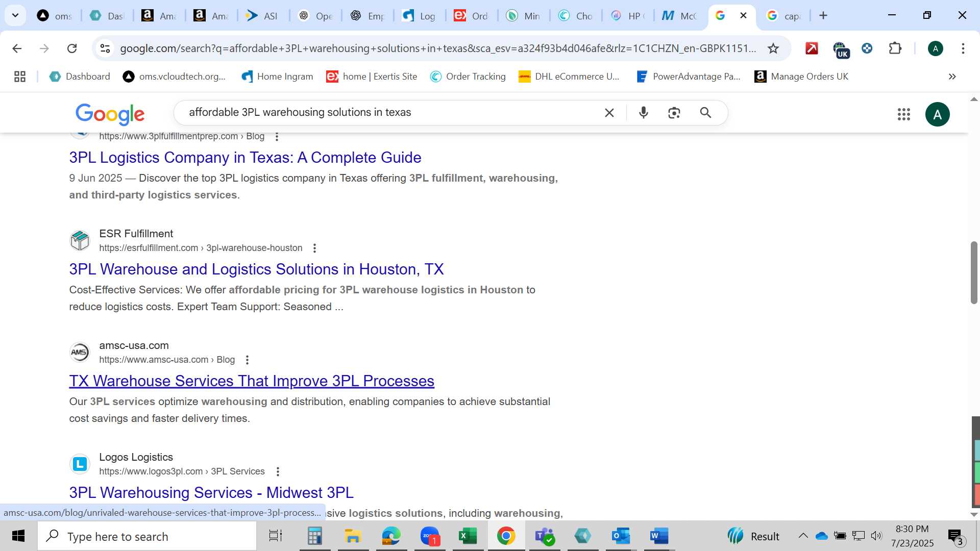
Task: Open Microsoft Edge from taskbar
Action: coord(391,536)
